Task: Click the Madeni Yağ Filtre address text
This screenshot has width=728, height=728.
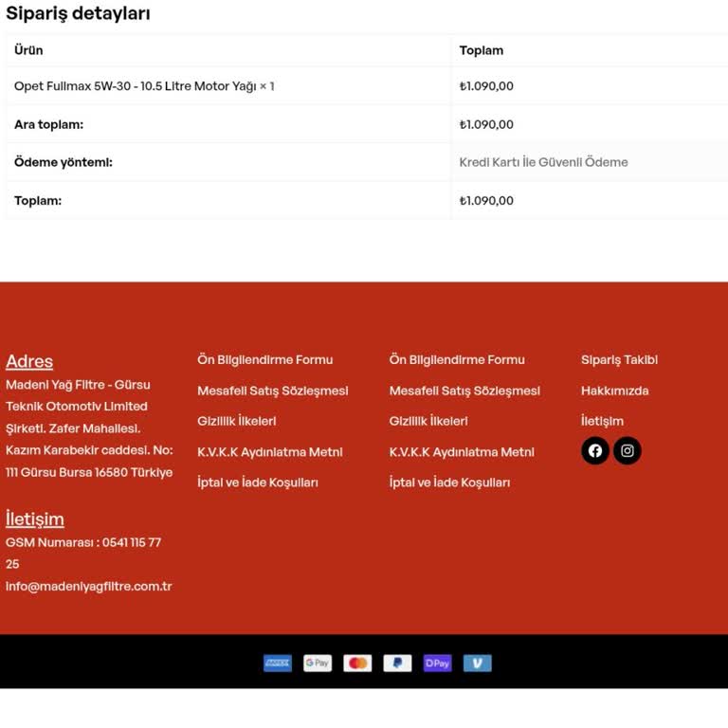Action: pyautogui.click(x=89, y=428)
